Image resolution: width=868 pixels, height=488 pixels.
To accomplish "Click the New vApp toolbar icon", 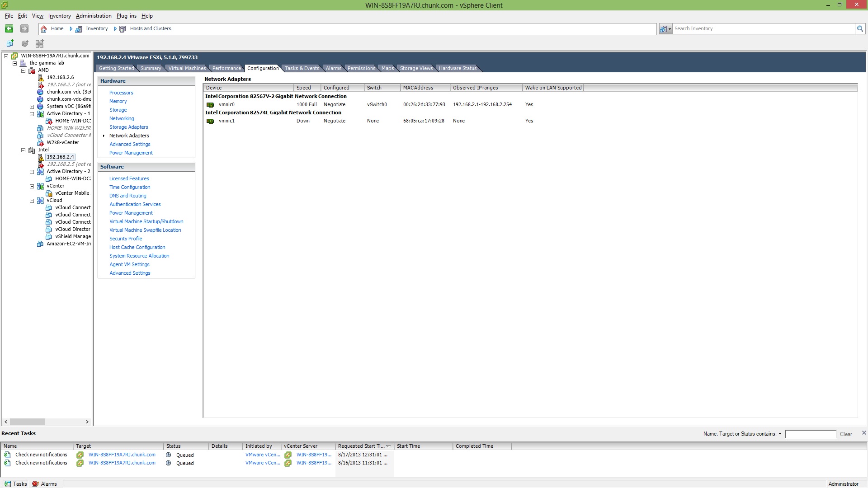I will (40, 43).
